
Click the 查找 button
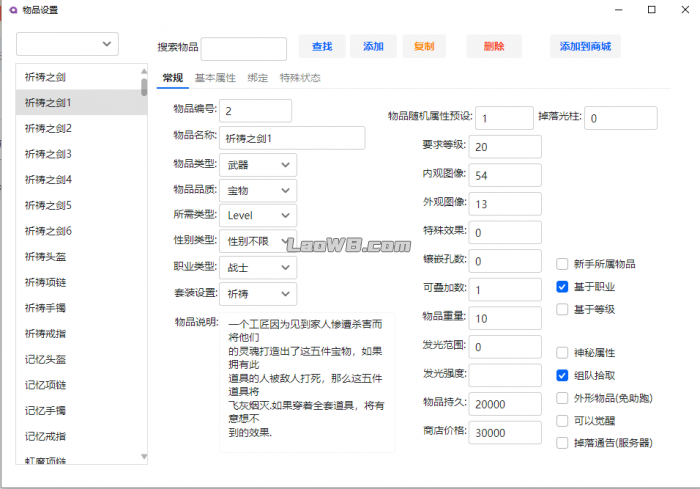tap(322, 46)
